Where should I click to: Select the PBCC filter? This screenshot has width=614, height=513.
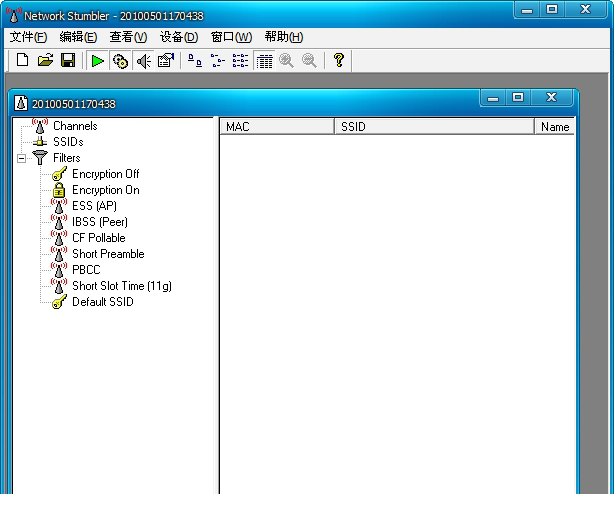[x=86, y=270]
